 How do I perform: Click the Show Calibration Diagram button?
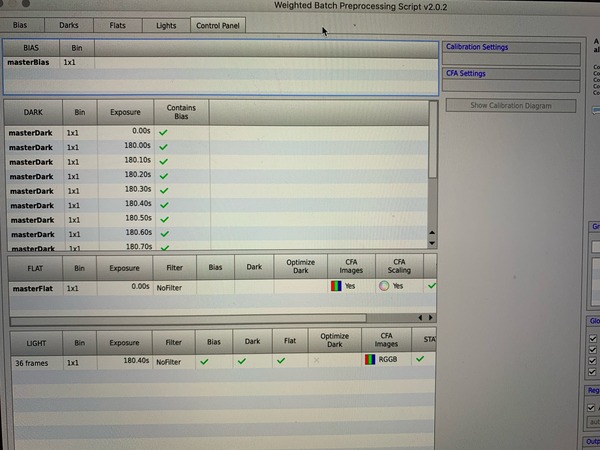click(x=511, y=106)
